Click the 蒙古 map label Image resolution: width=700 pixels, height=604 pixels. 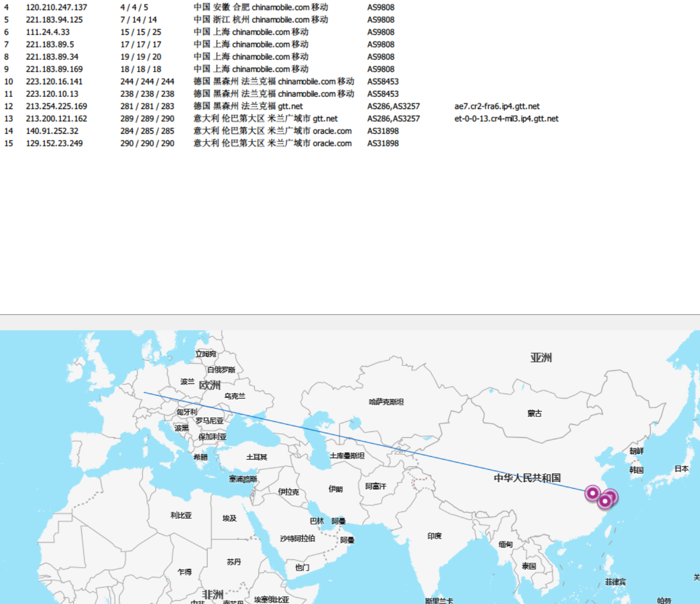[534, 413]
